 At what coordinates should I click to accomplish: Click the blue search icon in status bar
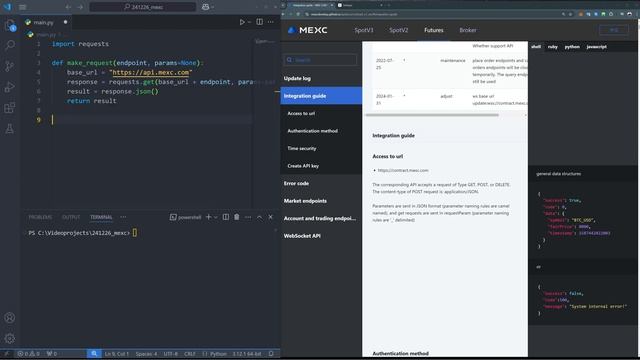pyautogui.click(x=94, y=354)
